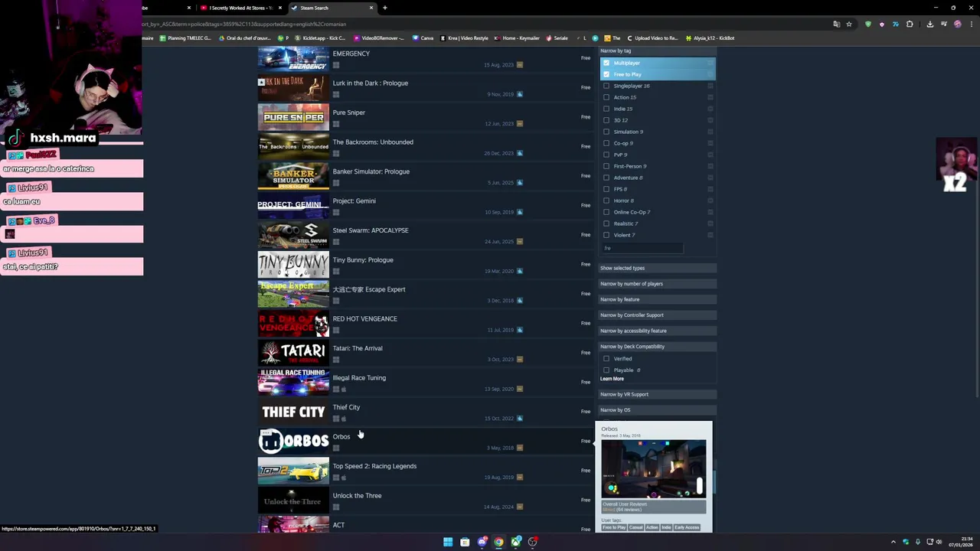Exclude the FPS tag via its exclude icon
Screen dimensions: 980x551
(710, 189)
